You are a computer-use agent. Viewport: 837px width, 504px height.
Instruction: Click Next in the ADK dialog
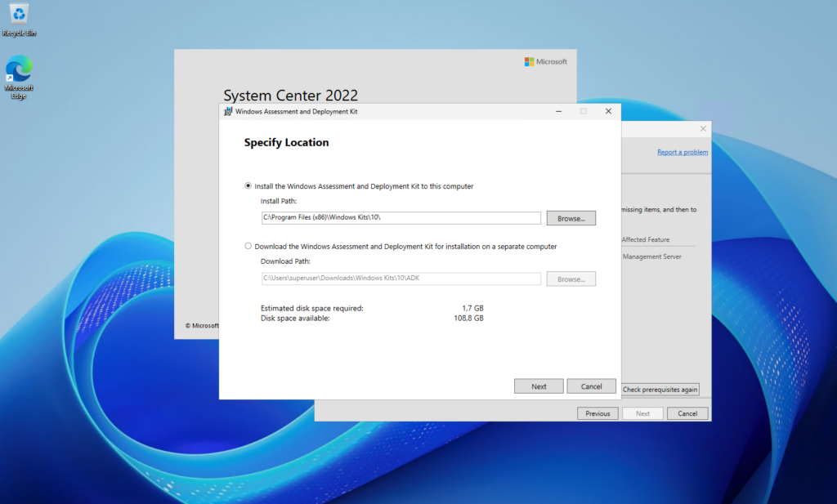point(539,386)
